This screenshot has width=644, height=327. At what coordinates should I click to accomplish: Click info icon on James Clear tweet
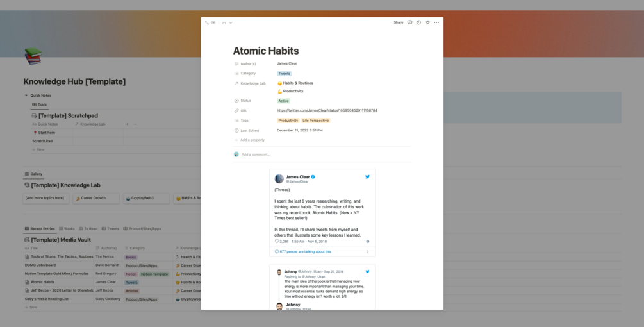(368, 242)
